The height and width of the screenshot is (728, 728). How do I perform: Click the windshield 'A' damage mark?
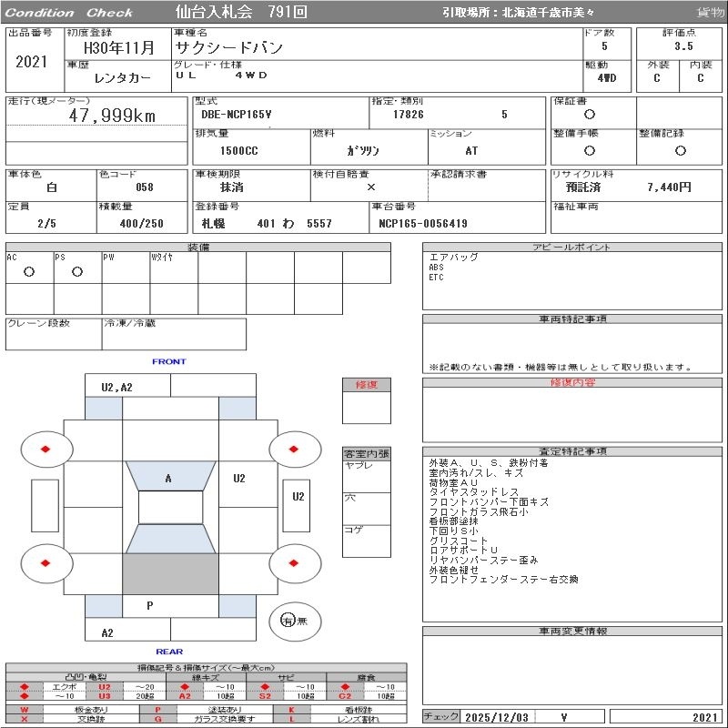[x=168, y=478]
